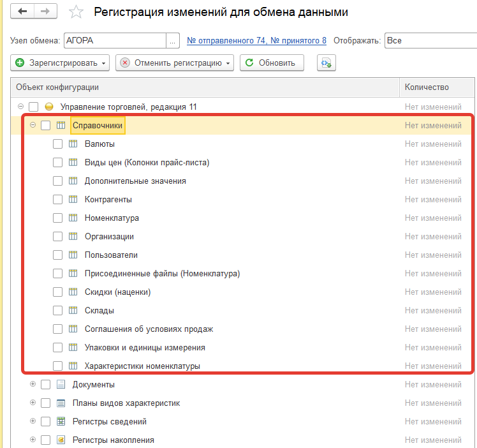Viewport: 477px width, 448px height.
Task: Click the Документы folder icon
Action: 61,385
